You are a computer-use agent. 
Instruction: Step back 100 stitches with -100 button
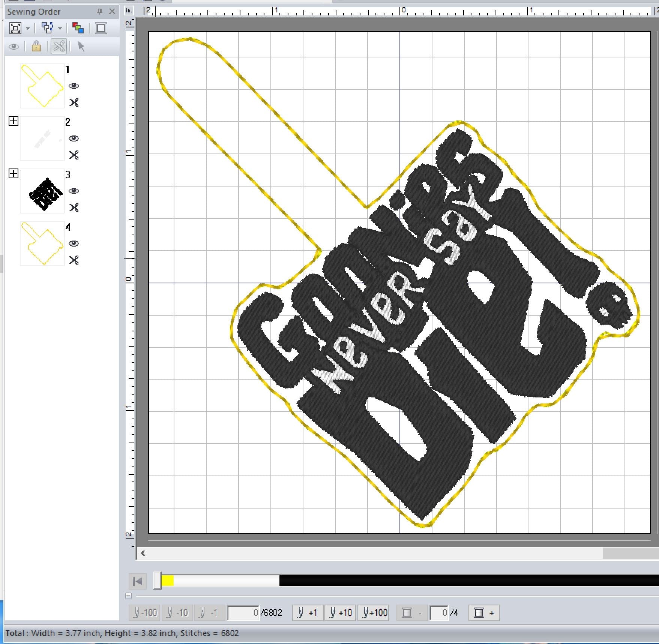(x=144, y=613)
